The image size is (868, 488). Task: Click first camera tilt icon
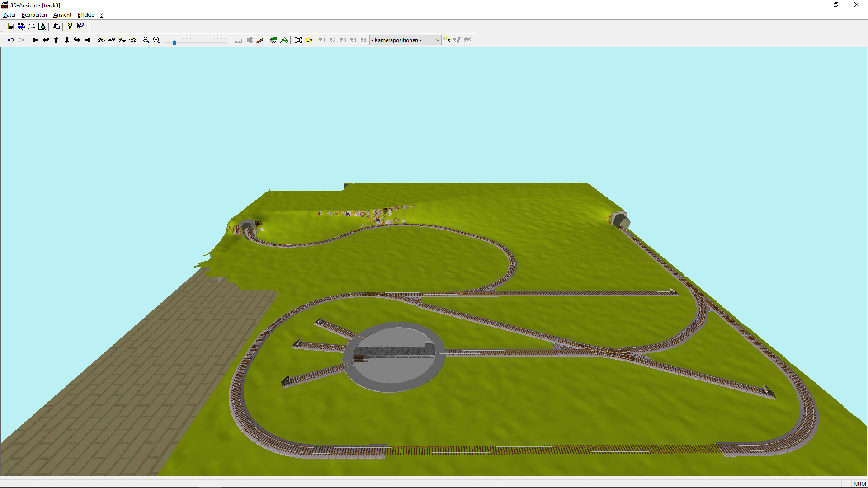tap(101, 40)
